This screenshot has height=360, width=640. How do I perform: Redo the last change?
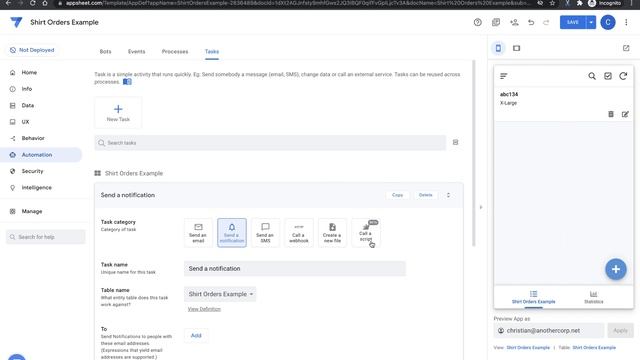tap(546, 22)
